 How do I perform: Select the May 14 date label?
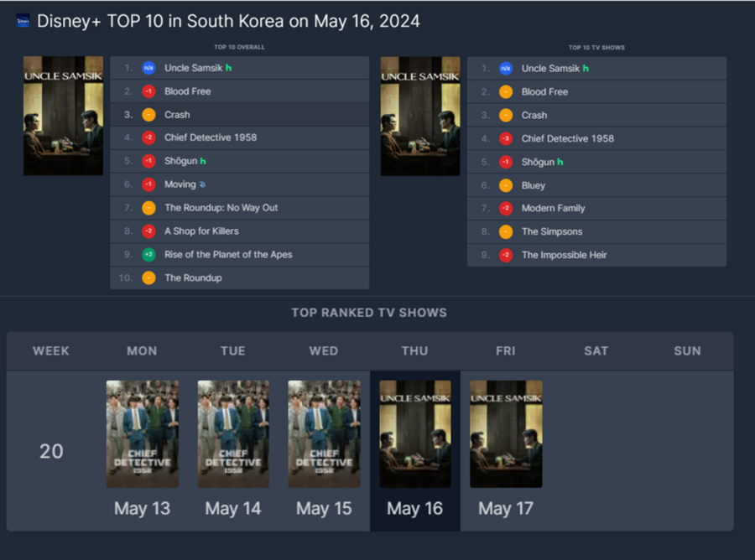(233, 509)
